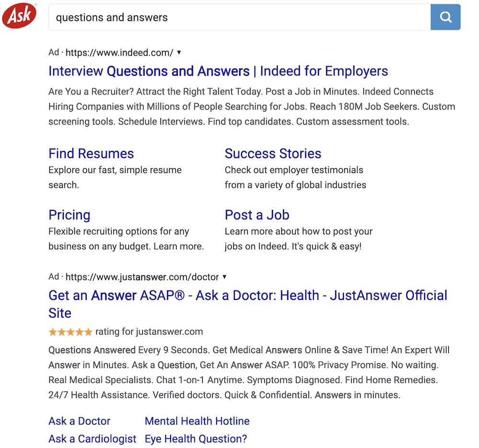Open the justanswer.com/doctor ad dropdown arrow
The width and height of the screenshot is (479, 448).
tap(225, 276)
